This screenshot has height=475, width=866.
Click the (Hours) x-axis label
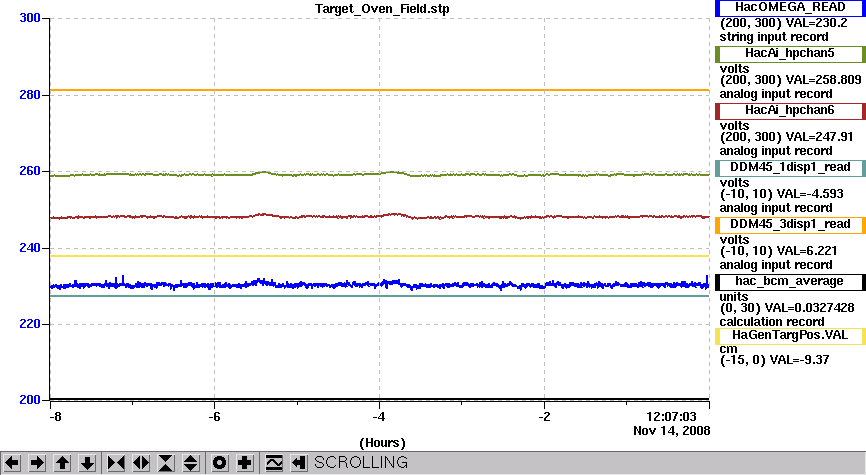click(x=382, y=443)
